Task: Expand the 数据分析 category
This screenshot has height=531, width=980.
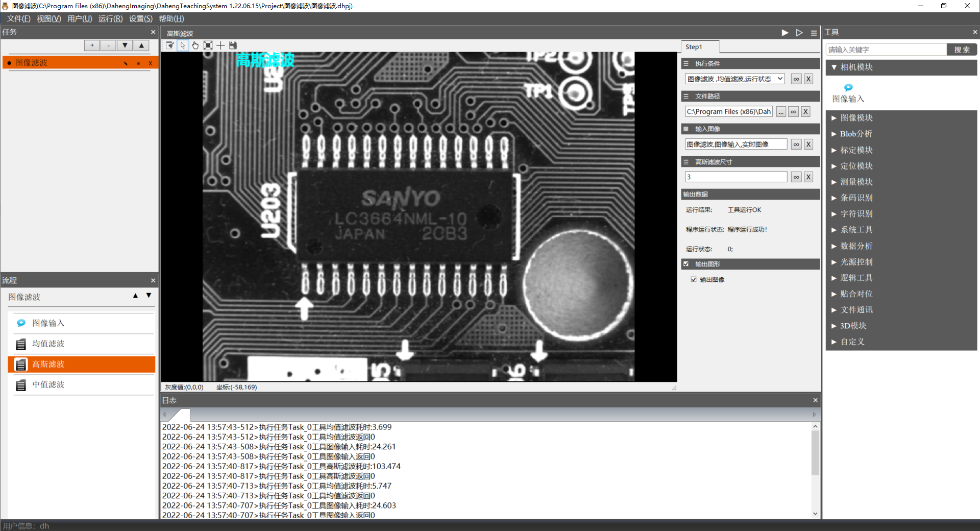Action: click(x=901, y=246)
